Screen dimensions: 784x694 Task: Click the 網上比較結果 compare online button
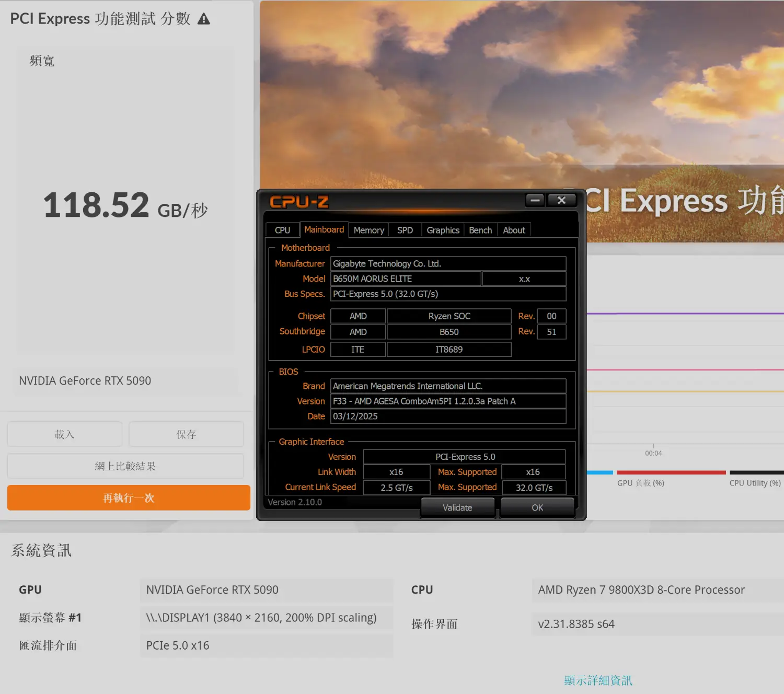pyautogui.click(x=125, y=466)
